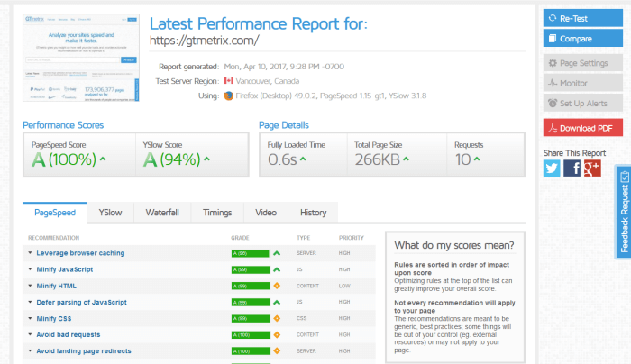Share report on Facebook icon

[572, 168]
